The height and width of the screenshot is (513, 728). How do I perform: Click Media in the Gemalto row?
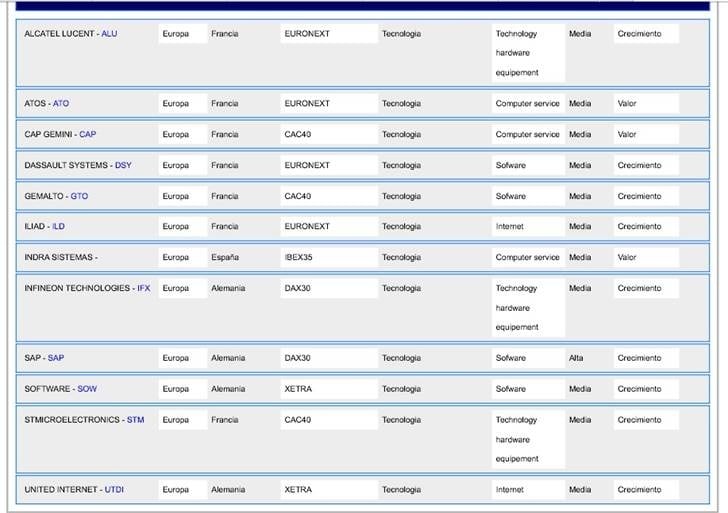580,196
